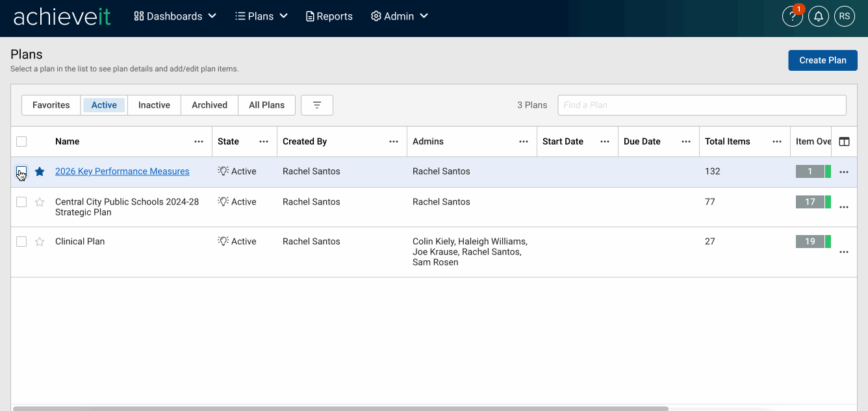
Task: Click the achieveit logo
Action: pos(62,16)
